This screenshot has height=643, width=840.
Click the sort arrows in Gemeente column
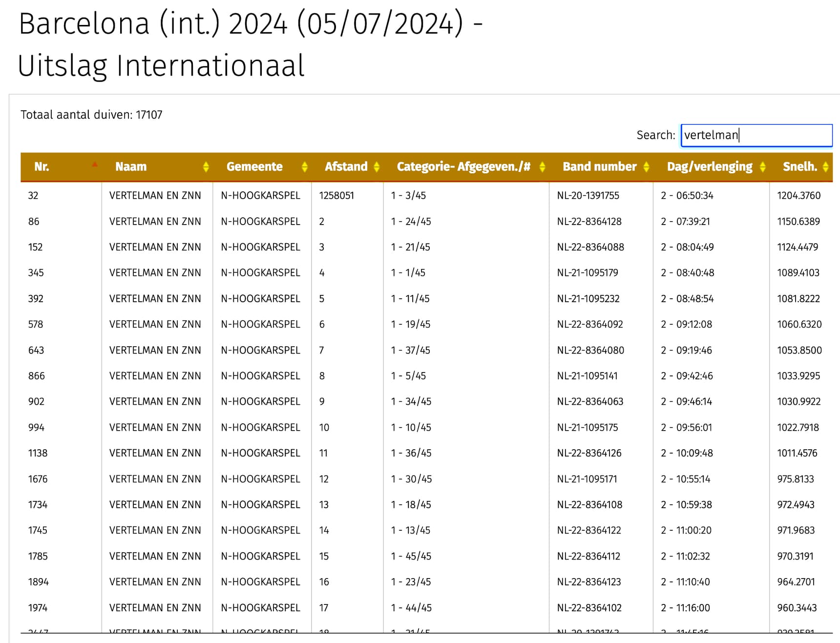tap(304, 167)
